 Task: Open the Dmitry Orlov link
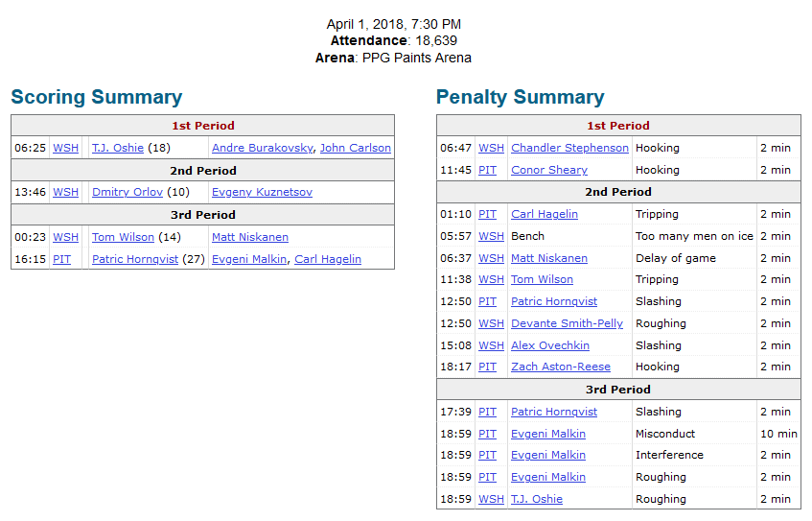click(x=128, y=192)
